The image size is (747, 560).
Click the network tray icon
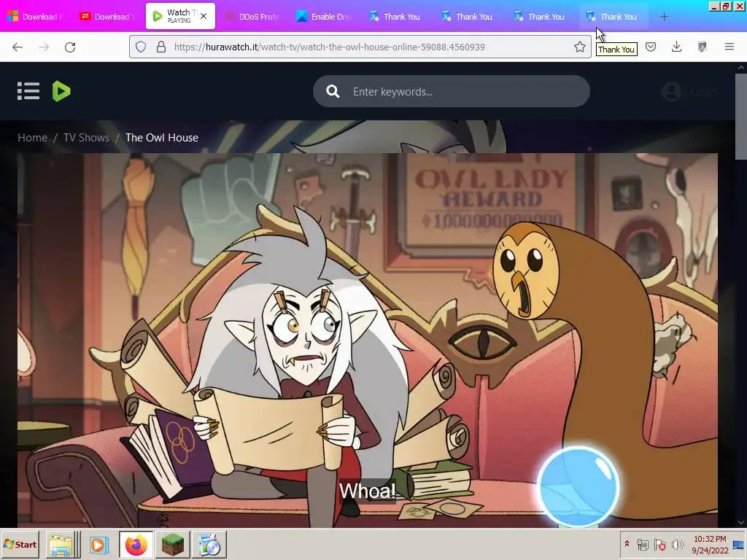click(643, 544)
